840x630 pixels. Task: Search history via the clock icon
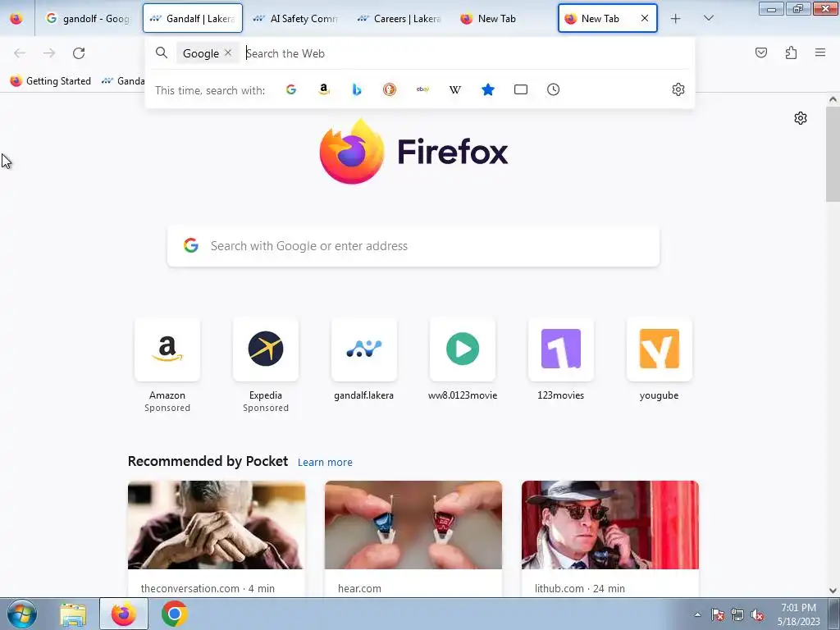click(x=554, y=89)
